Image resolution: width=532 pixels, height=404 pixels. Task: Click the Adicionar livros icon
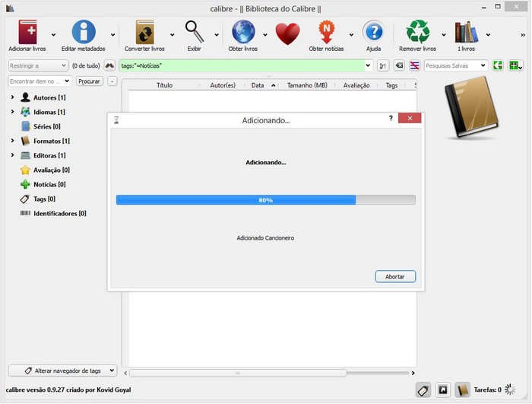[28, 32]
